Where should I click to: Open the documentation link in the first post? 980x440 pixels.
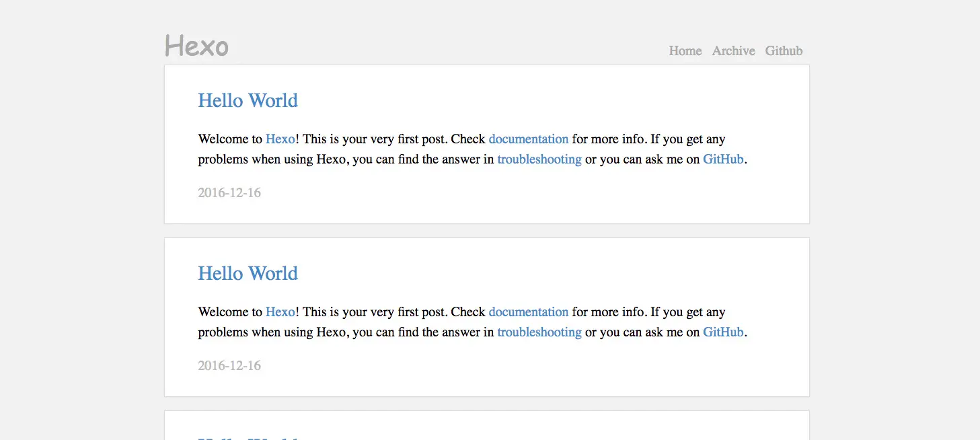tap(528, 139)
